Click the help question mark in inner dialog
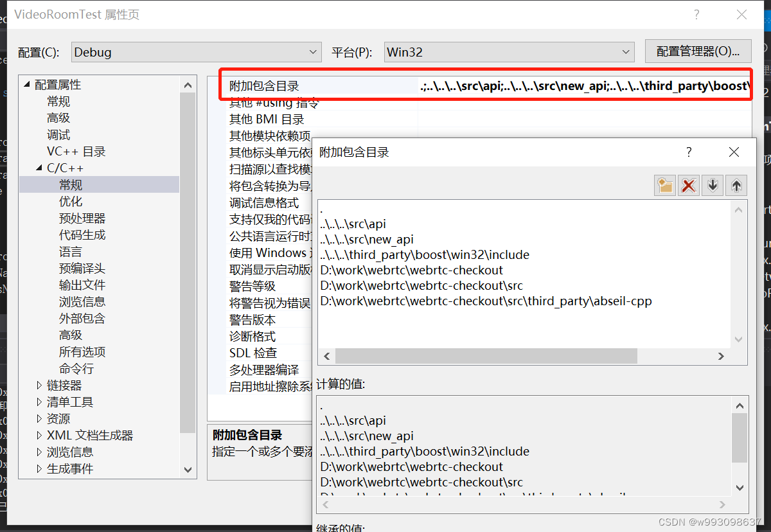This screenshot has width=771, height=532. 689,152
